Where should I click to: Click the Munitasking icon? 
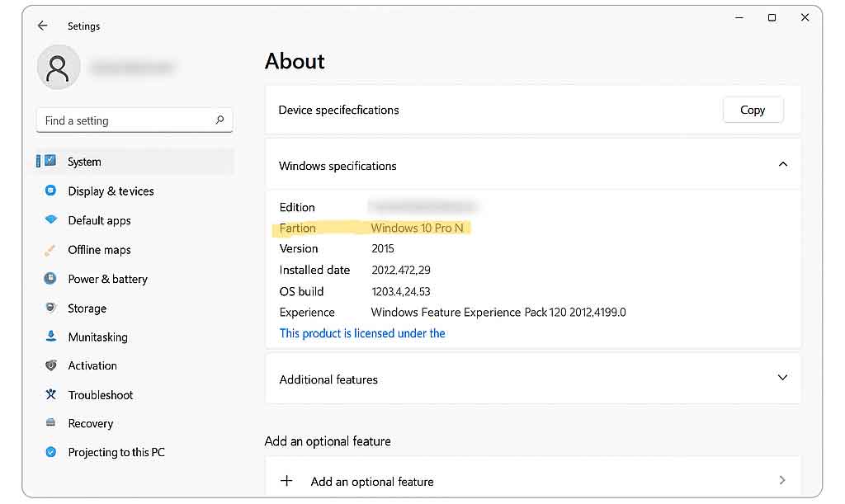click(50, 336)
